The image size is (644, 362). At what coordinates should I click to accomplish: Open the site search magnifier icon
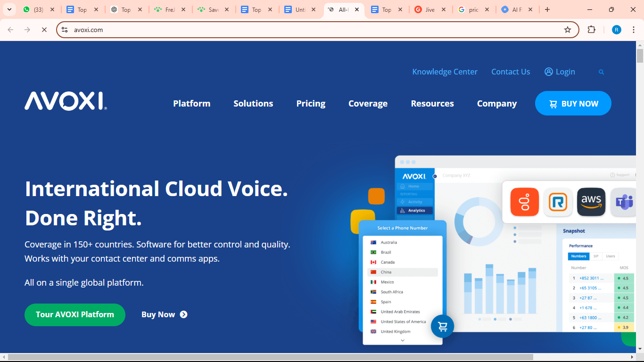point(601,72)
